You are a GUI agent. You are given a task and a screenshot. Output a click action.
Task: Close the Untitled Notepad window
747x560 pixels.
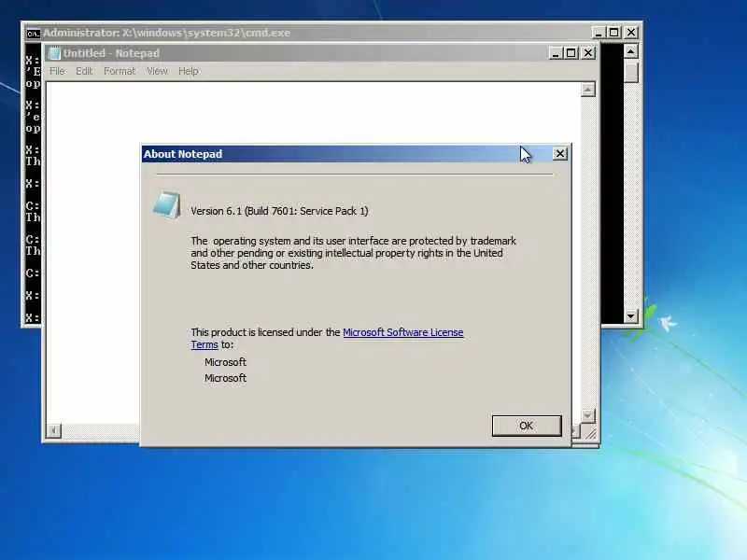click(588, 53)
